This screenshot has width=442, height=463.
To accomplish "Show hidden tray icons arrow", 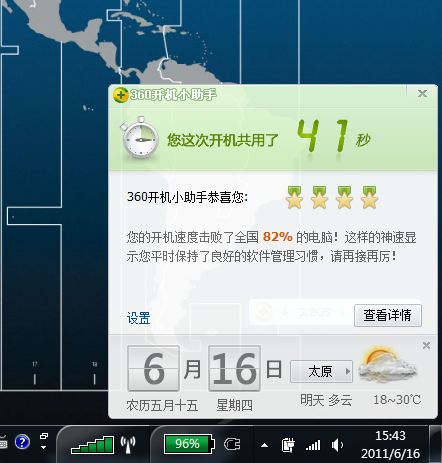I will (264, 445).
